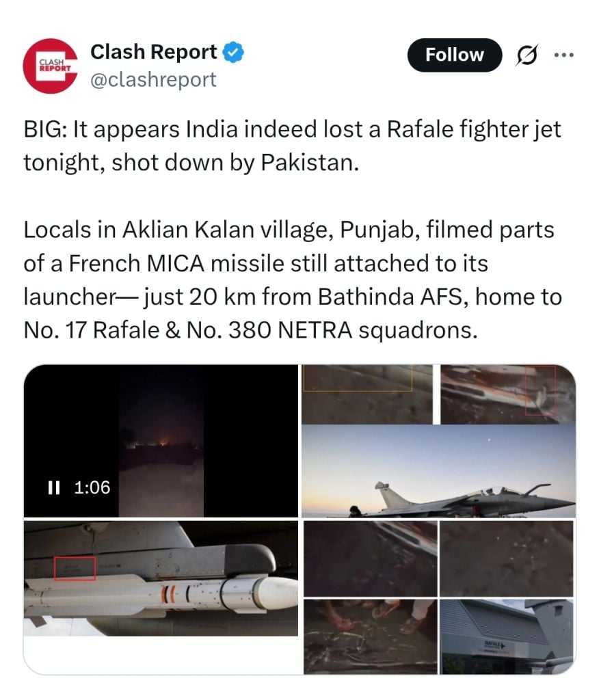
Task: Open the Rafale jet at sunset photo
Action: 438,471
